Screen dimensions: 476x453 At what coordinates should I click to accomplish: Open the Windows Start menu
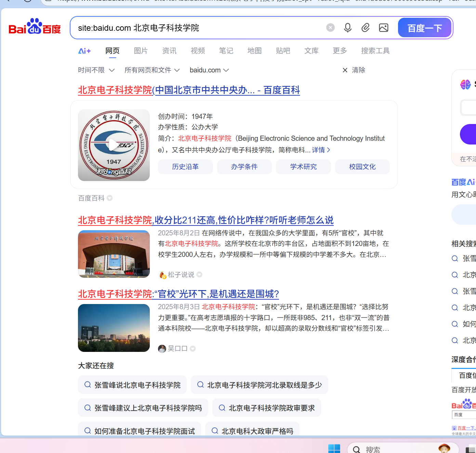click(x=334, y=448)
